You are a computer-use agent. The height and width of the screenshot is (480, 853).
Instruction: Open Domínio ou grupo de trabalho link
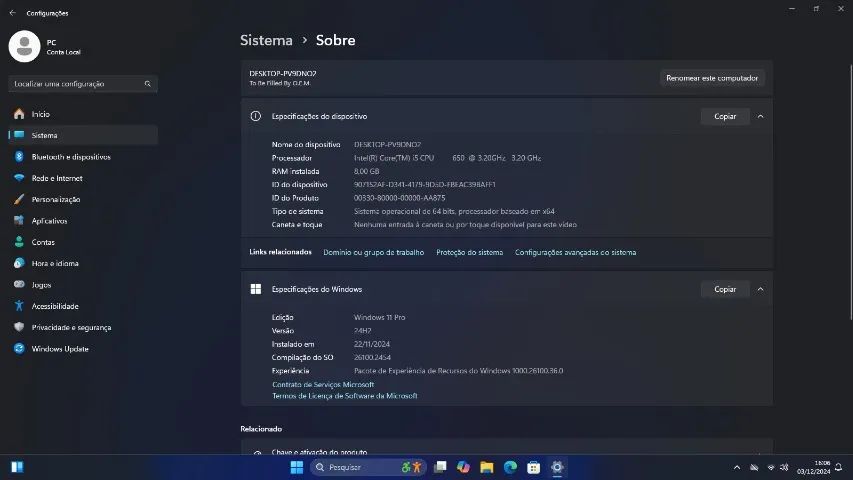pyautogui.click(x=373, y=253)
